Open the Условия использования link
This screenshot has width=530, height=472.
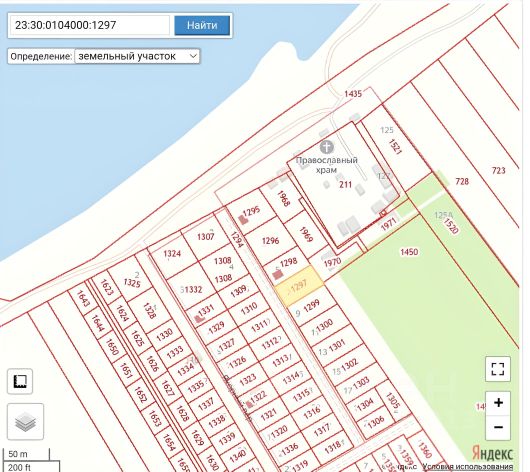pyautogui.click(x=467, y=467)
